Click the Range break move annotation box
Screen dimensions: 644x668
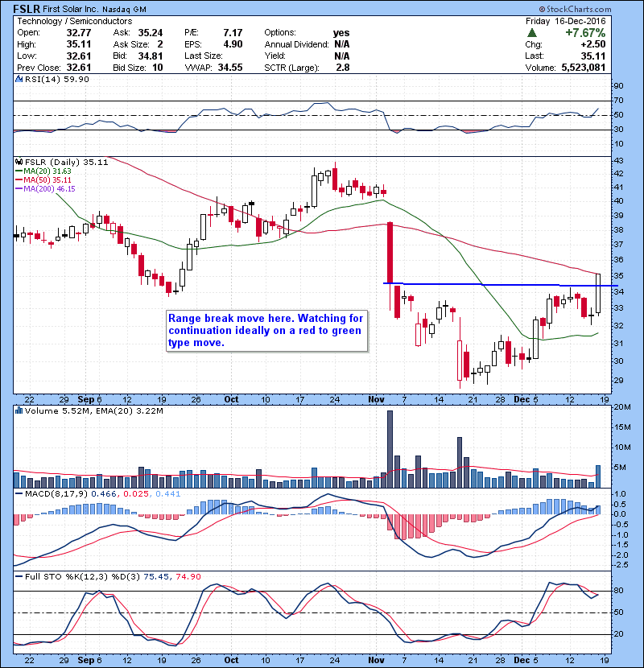[266, 331]
